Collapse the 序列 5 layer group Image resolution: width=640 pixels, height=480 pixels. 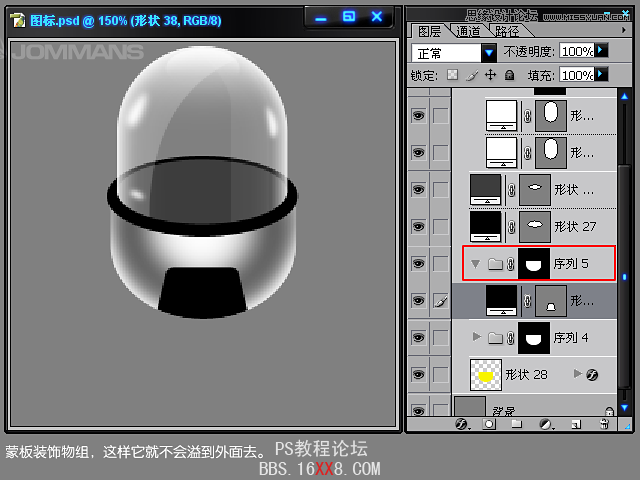point(475,264)
